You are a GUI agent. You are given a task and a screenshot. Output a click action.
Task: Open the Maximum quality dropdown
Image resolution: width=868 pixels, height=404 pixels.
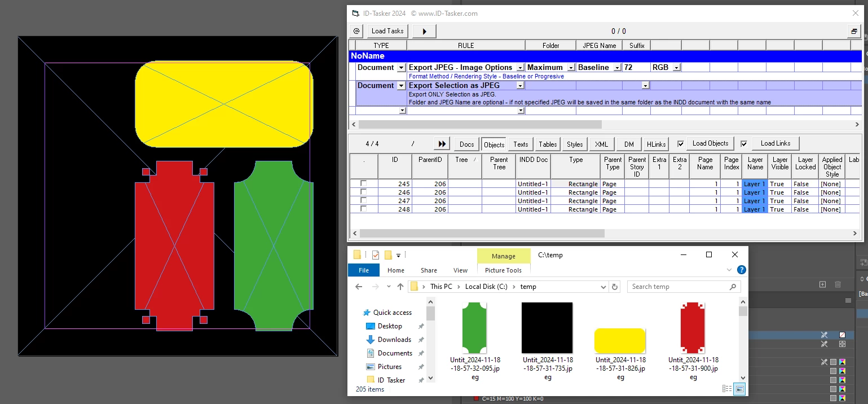tap(571, 68)
